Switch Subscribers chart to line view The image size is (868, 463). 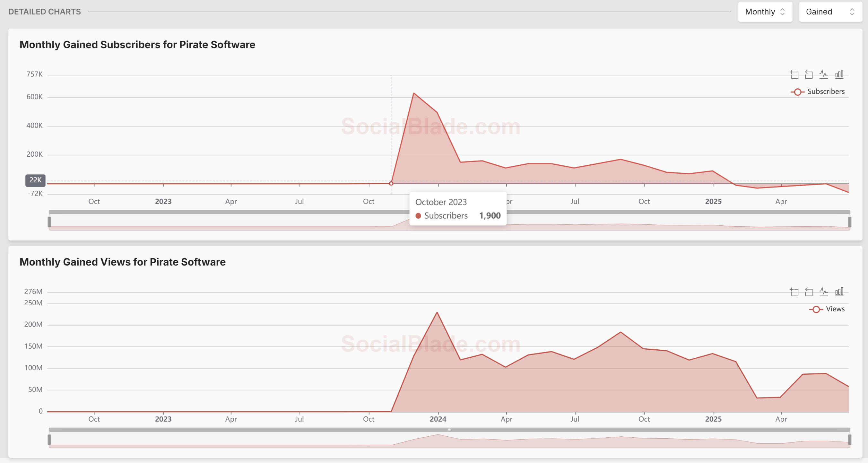coord(823,74)
